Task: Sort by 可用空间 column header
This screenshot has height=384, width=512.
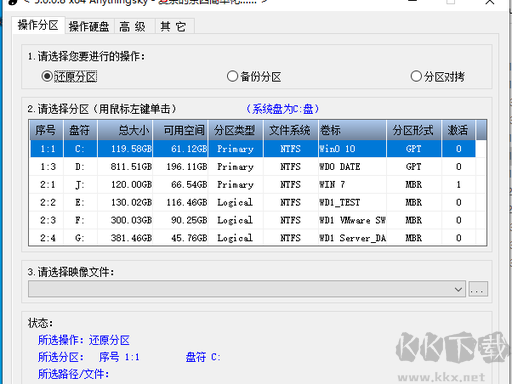Action: tap(180, 130)
